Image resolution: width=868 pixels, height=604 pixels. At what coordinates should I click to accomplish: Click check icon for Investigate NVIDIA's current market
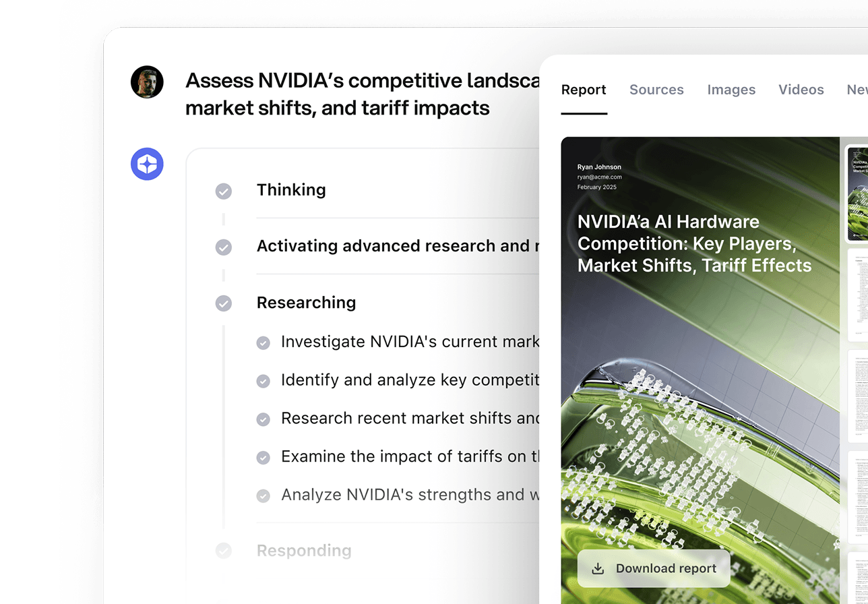coord(263,343)
